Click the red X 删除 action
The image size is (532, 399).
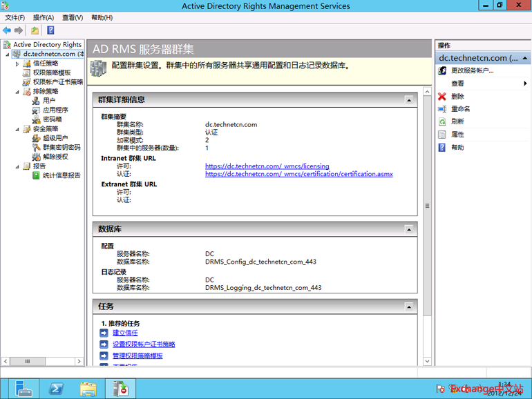pyautogui.click(x=457, y=97)
